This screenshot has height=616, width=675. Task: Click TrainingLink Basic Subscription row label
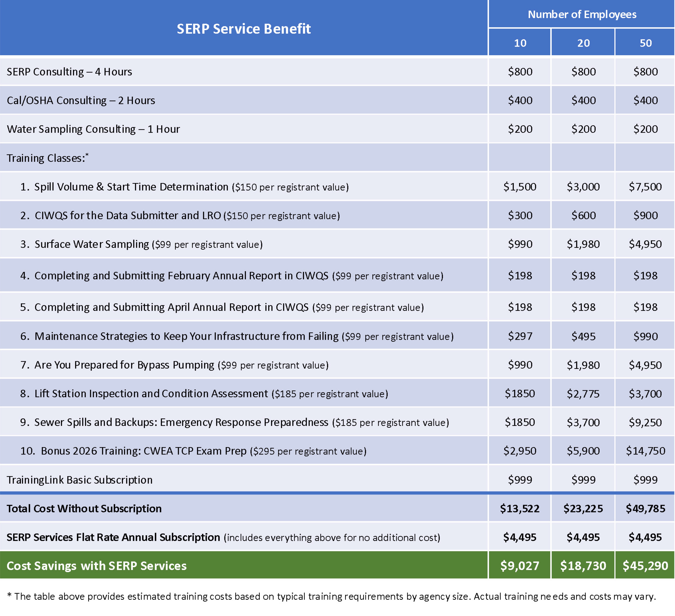[x=79, y=480]
